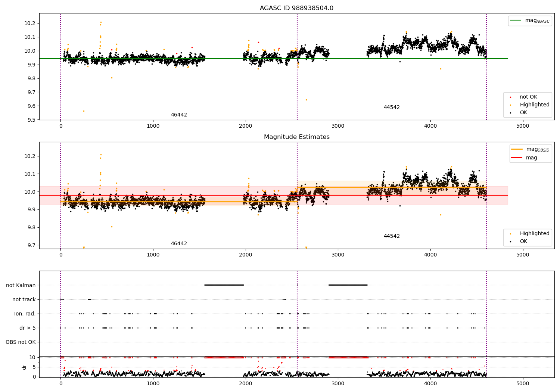Click the 5000 x-tick of the top plot

coord(523,126)
